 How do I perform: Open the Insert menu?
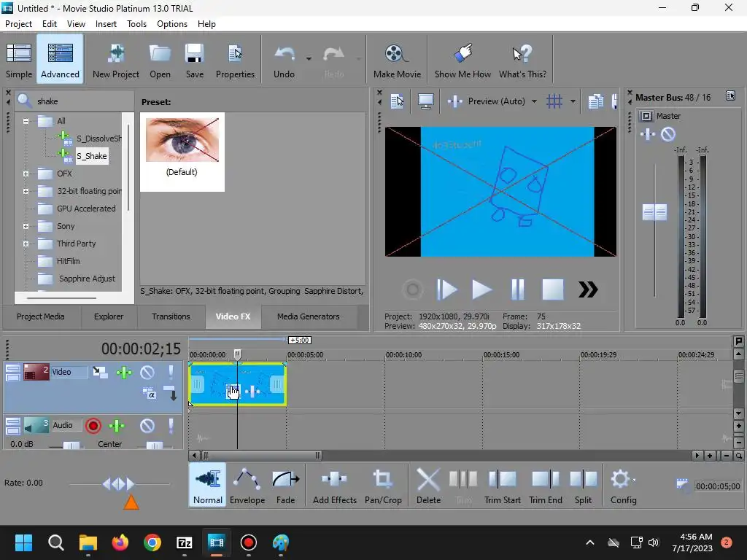pos(106,24)
